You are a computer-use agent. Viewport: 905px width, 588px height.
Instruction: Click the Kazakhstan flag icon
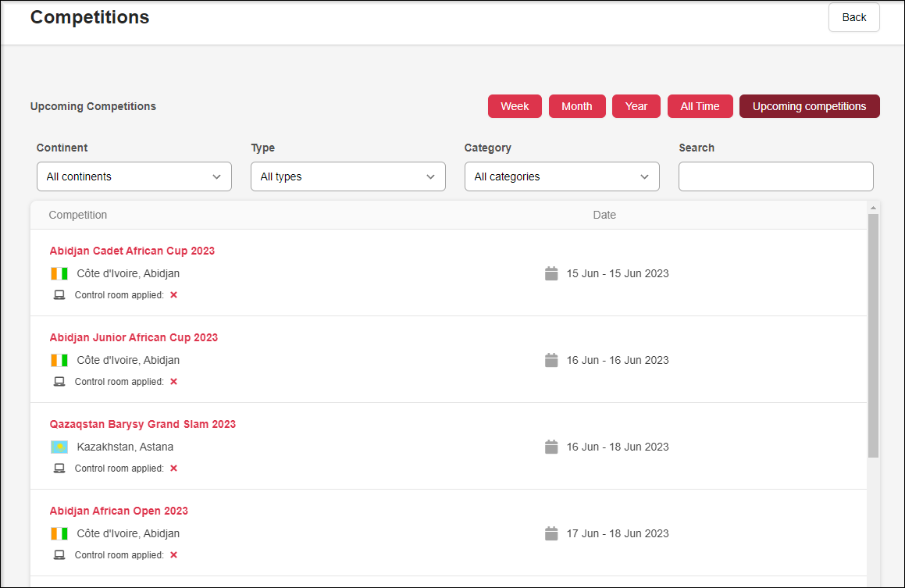[x=59, y=447]
